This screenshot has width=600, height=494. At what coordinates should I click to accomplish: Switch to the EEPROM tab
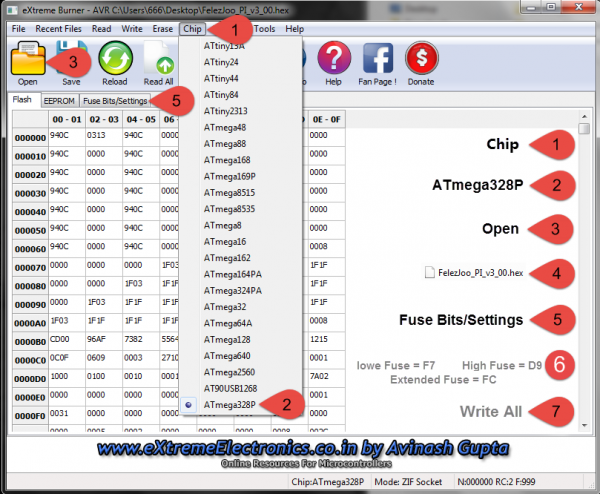(59, 101)
